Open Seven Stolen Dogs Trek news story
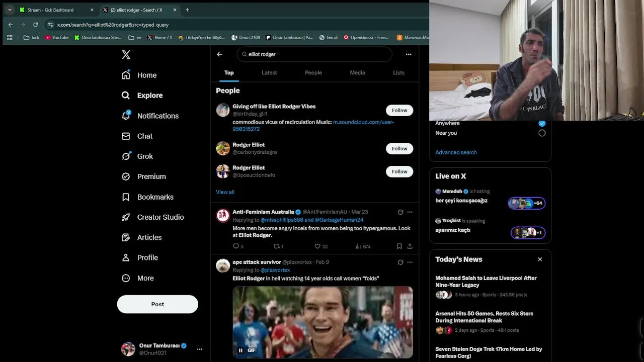Image resolution: width=644 pixels, height=362 pixels. click(489, 352)
